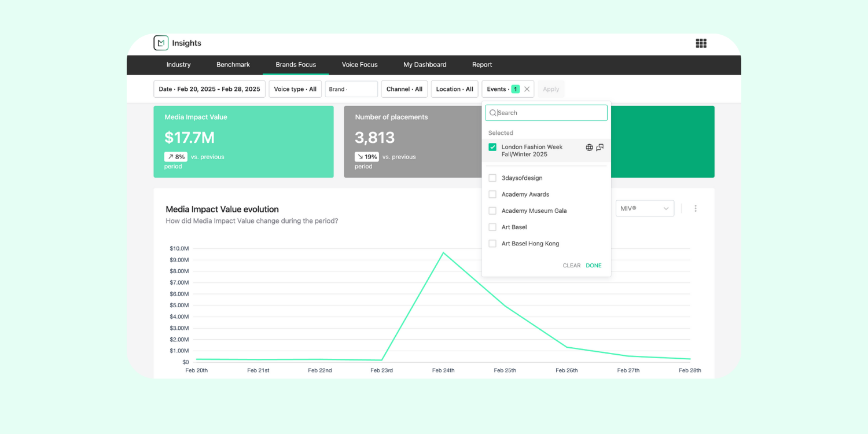Click the globe icon beside London Fashion Week

(x=589, y=148)
